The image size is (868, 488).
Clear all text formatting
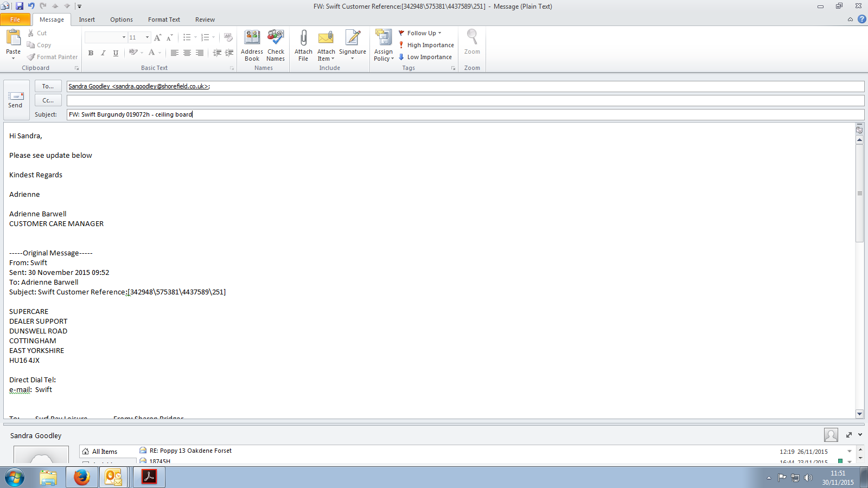[228, 37]
